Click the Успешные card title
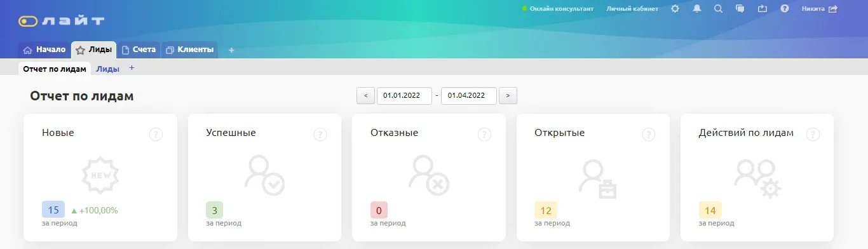Image resolution: width=868 pixels, height=249 pixels. [231, 133]
